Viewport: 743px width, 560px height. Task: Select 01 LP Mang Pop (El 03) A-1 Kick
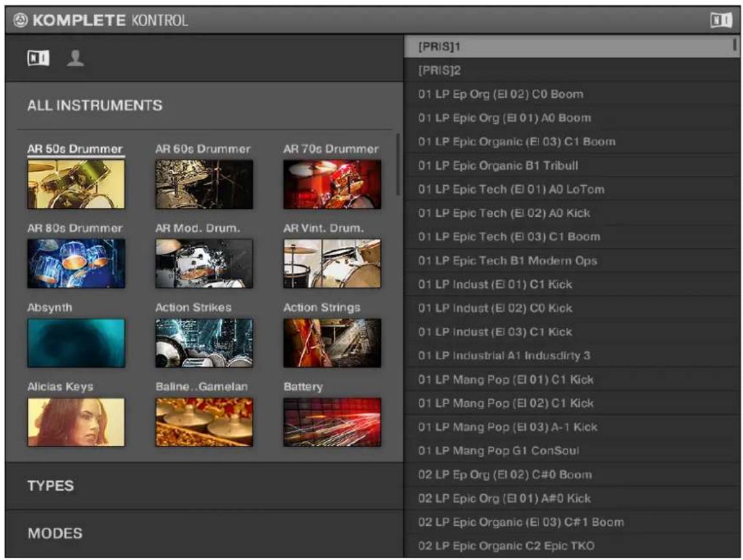click(x=571, y=427)
